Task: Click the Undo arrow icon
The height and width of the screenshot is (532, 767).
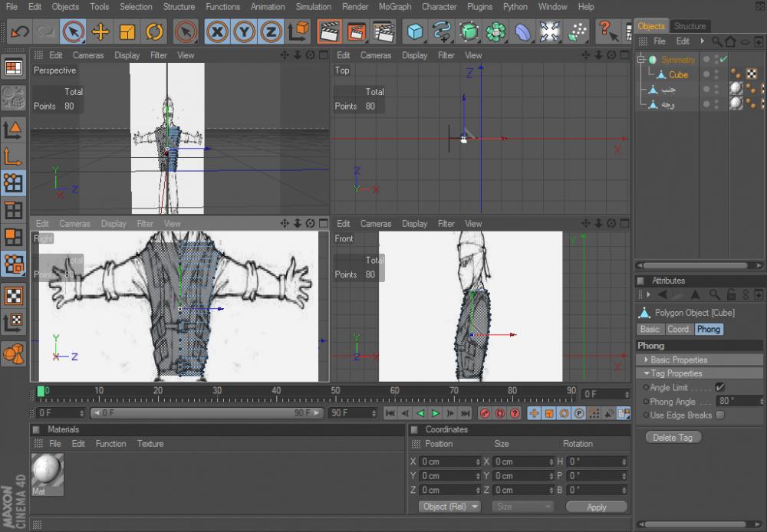Action: [x=19, y=31]
